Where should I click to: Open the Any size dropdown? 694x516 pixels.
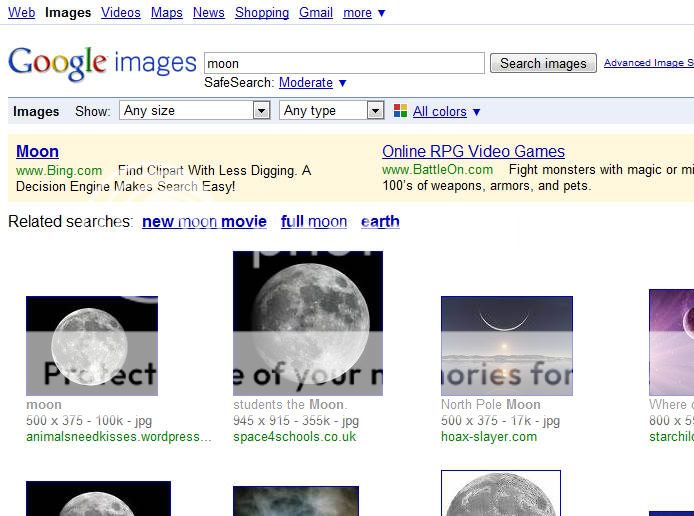coord(194,110)
